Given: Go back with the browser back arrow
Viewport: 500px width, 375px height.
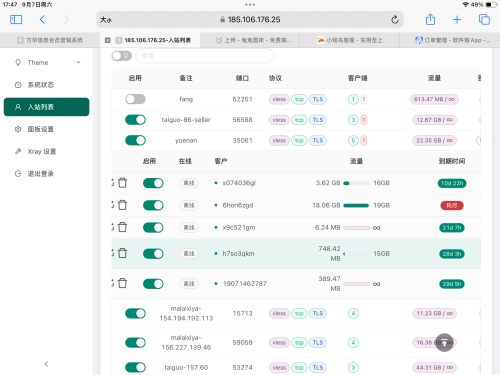Looking at the screenshot, I should [x=42, y=20].
